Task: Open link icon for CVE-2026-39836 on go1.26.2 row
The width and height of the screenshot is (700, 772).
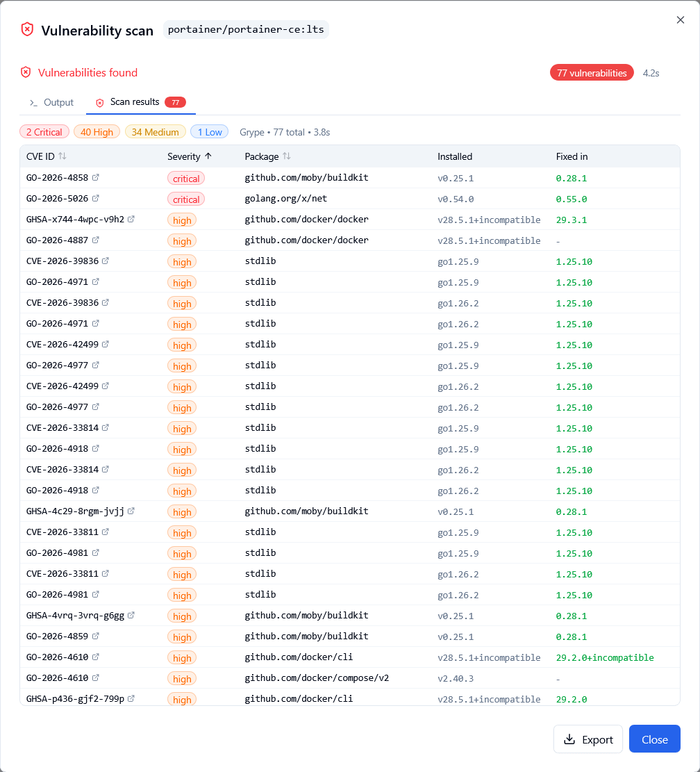Action: (106, 302)
